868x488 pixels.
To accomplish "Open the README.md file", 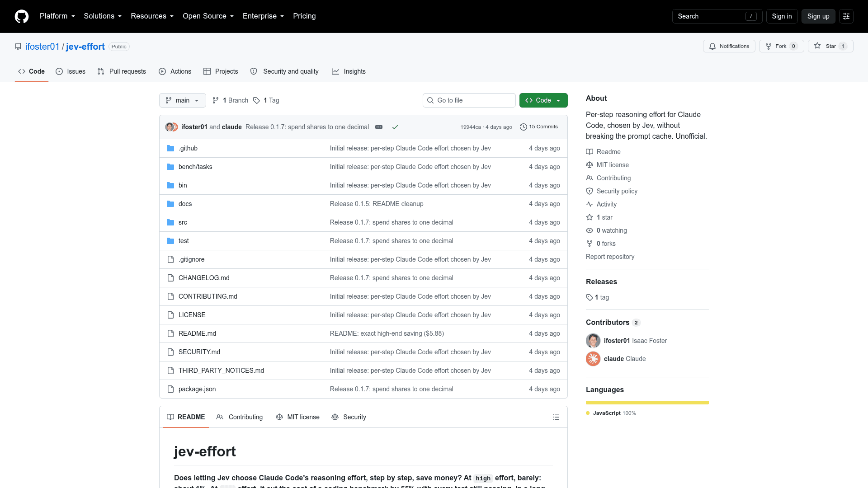I will tap(197, 333).
